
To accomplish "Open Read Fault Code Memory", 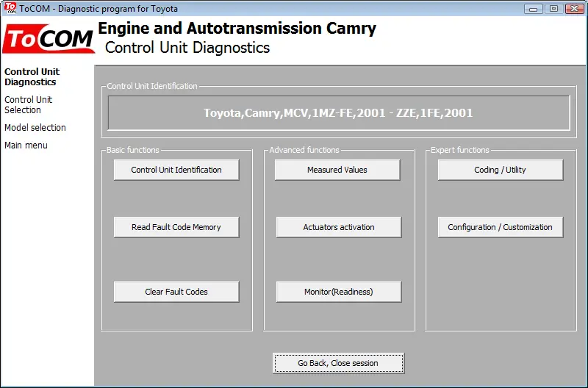I will coord(176,227).
